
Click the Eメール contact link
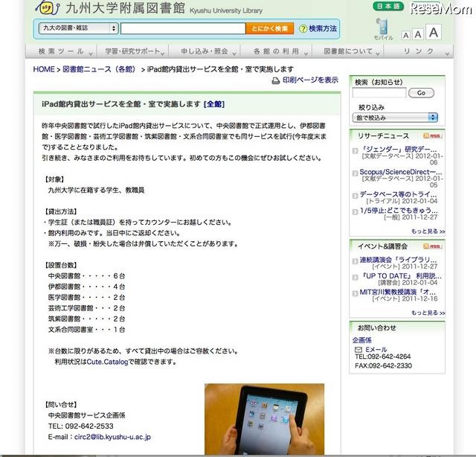(376, 349)
